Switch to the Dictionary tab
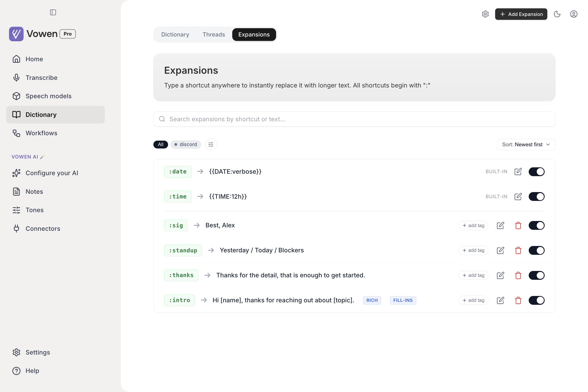The image size is (588, 392). [x=175, y=35]
